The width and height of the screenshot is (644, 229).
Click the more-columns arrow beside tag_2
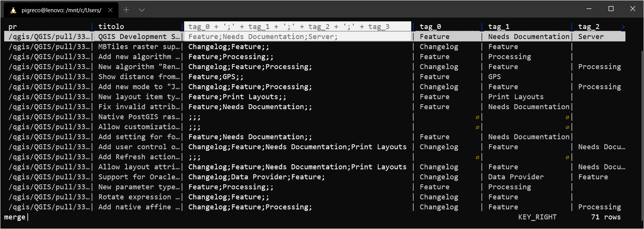(x=623, y=27)
